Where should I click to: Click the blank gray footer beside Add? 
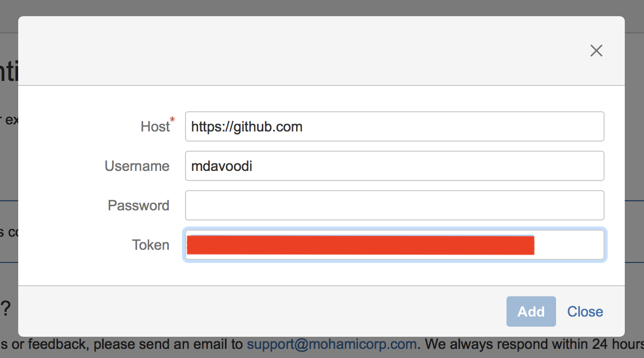click(x=262, y=311)
